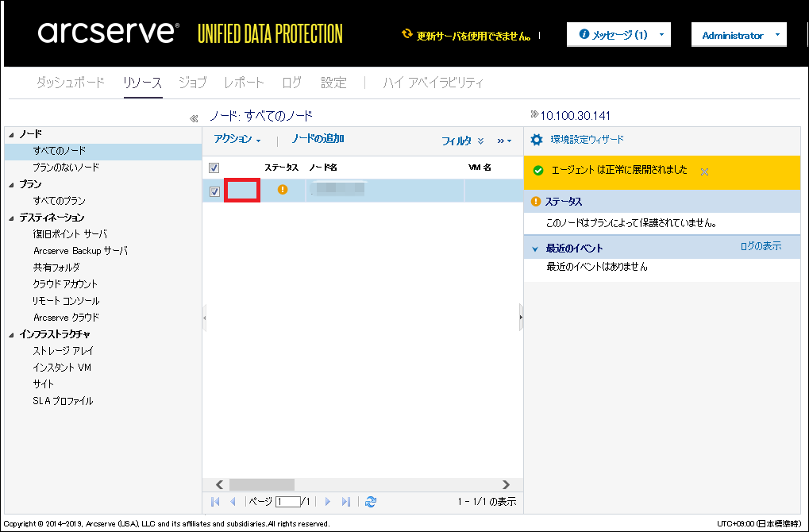Go to the previous page of nodes

coord(233,501)
